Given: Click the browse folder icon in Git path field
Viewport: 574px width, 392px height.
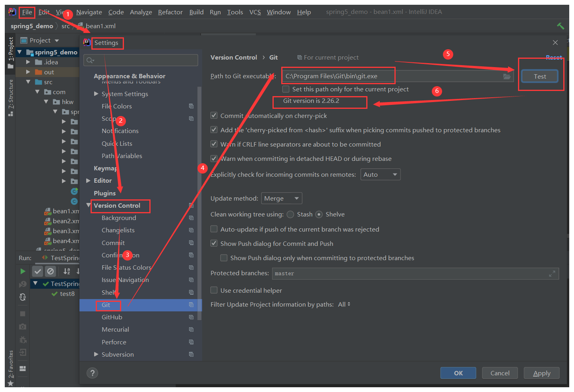Looking at the screenshot, I should 507,76.
